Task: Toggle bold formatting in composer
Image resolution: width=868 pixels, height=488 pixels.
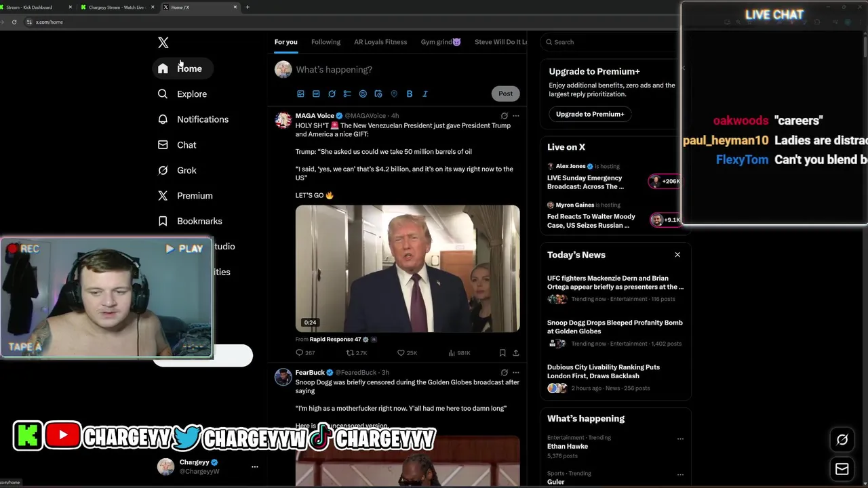Action: click(410, 94)
